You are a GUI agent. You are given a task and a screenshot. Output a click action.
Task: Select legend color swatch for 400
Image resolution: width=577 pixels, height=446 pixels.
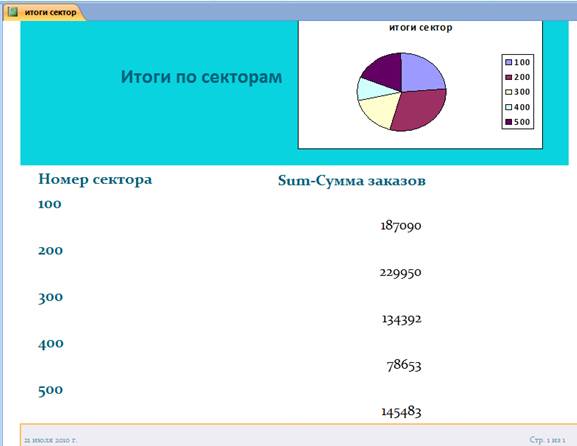pos(509,107)
